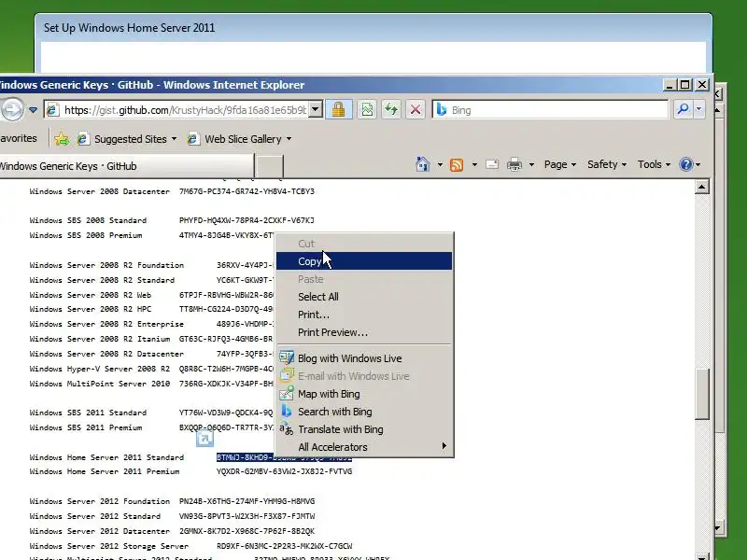Viewport: 747px width, 560px height.
Task: Click the Home icon in command bar
Action: point(423,164)
